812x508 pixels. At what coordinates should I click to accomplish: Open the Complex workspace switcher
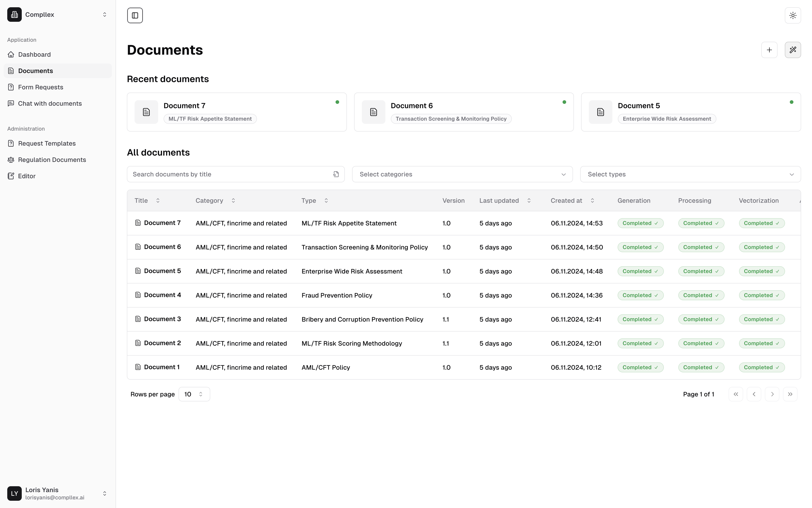58,15
